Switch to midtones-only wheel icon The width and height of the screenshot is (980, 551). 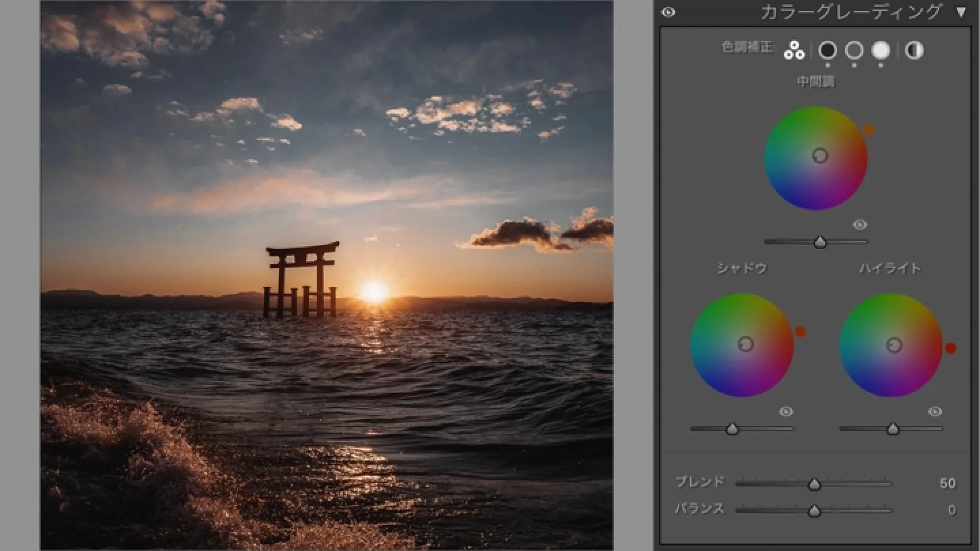[x=854, y=50]
